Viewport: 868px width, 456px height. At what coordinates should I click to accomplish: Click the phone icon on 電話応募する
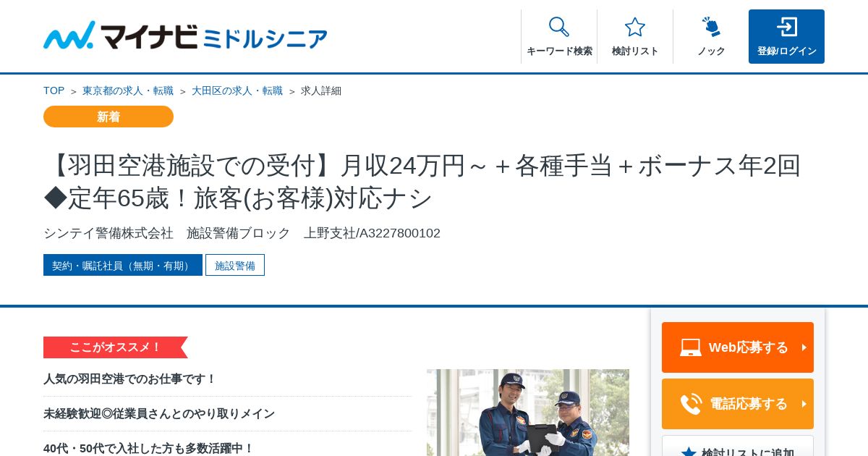pos(691,404)
